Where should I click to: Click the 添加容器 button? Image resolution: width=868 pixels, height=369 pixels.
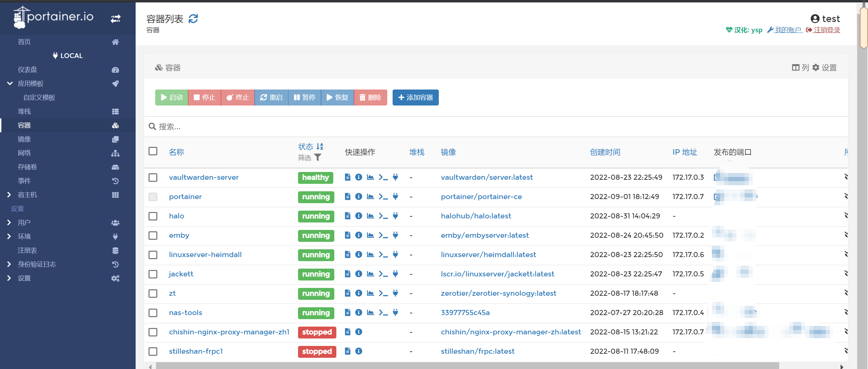click(x=415, y=97)
